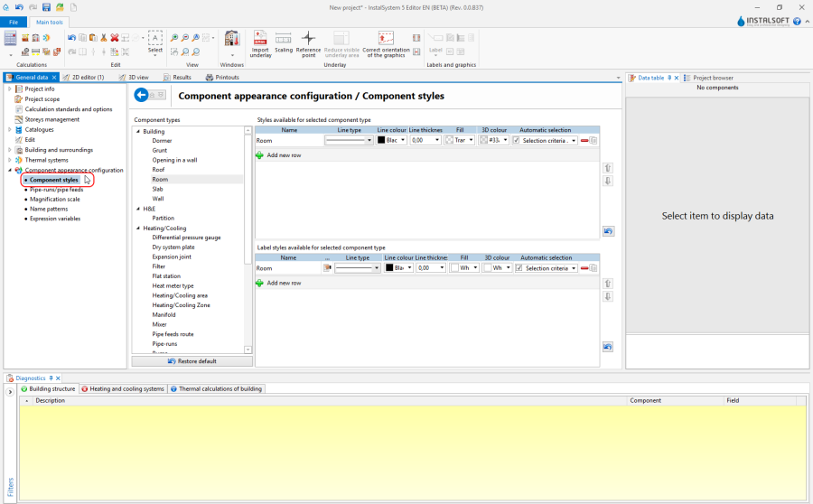The width and height of the screenshot is (813, 504).
Task: Toggle Automatic selection checkbox in the Label styles row
Action: [519, 268]
